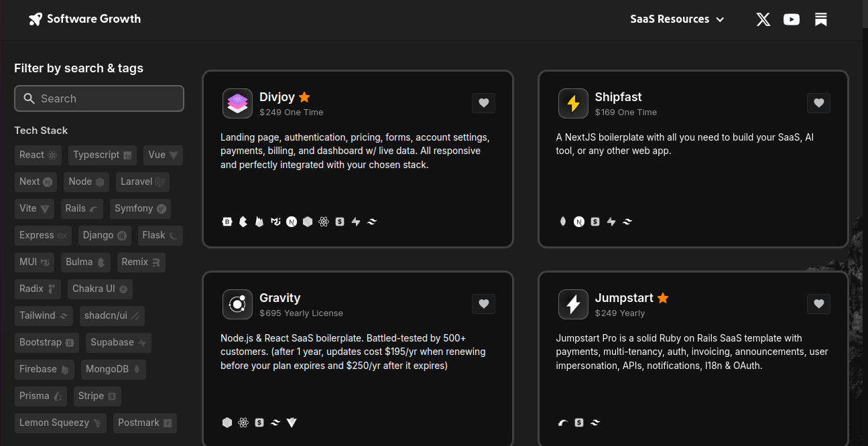Image resolution: width=868 pixels, height=446 pixels.
Task: Toggle the Typescript tag filter
Action: (103, 155)
